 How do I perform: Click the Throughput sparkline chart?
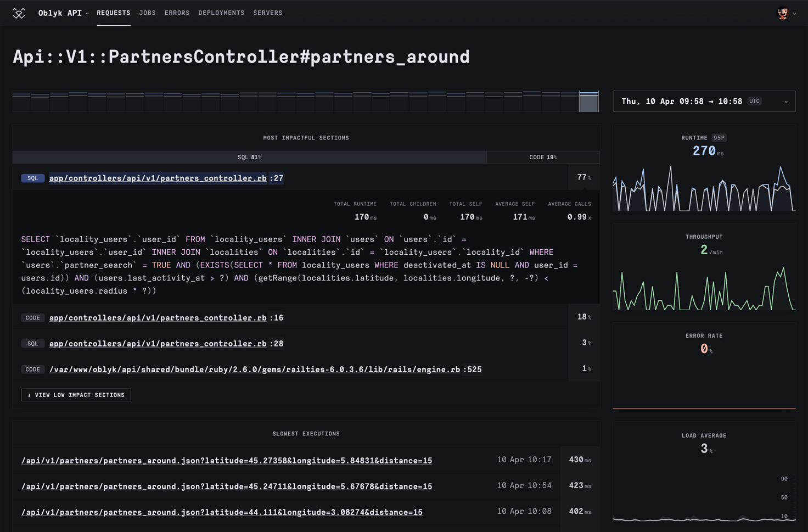704,288
